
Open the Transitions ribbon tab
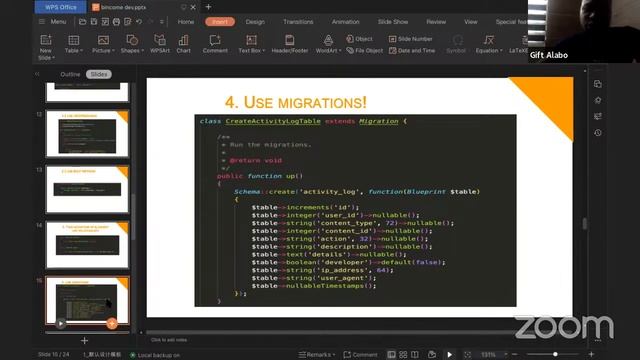(x=298, y=22)
